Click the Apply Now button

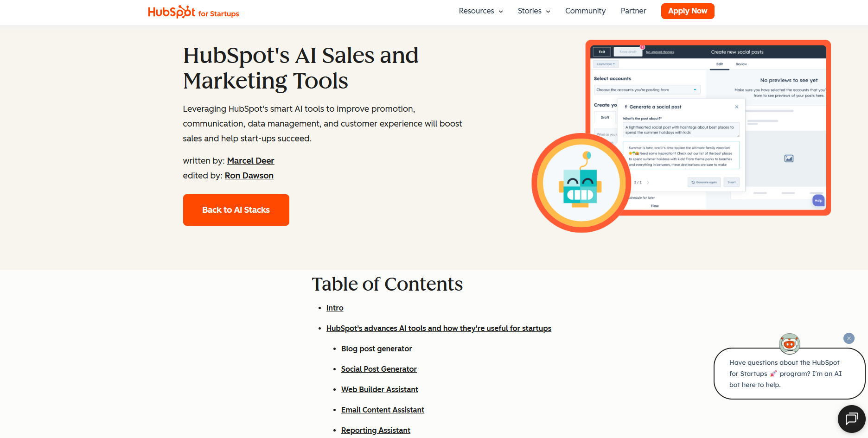688,11
